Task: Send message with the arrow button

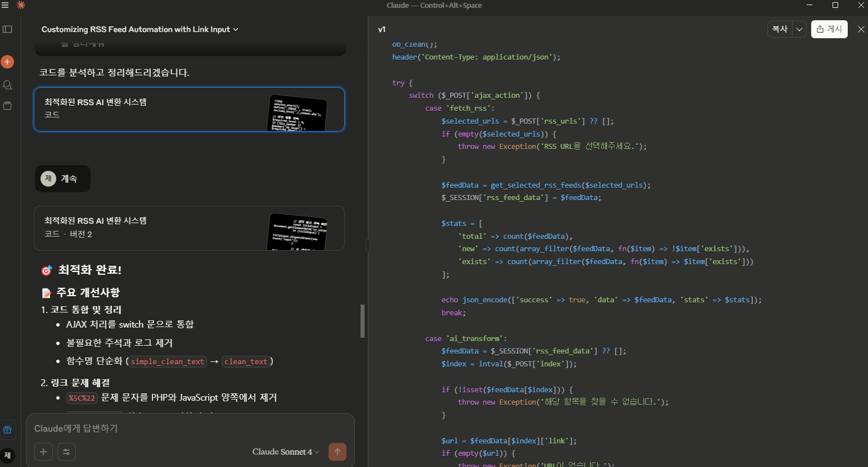Action: point(338,452)
